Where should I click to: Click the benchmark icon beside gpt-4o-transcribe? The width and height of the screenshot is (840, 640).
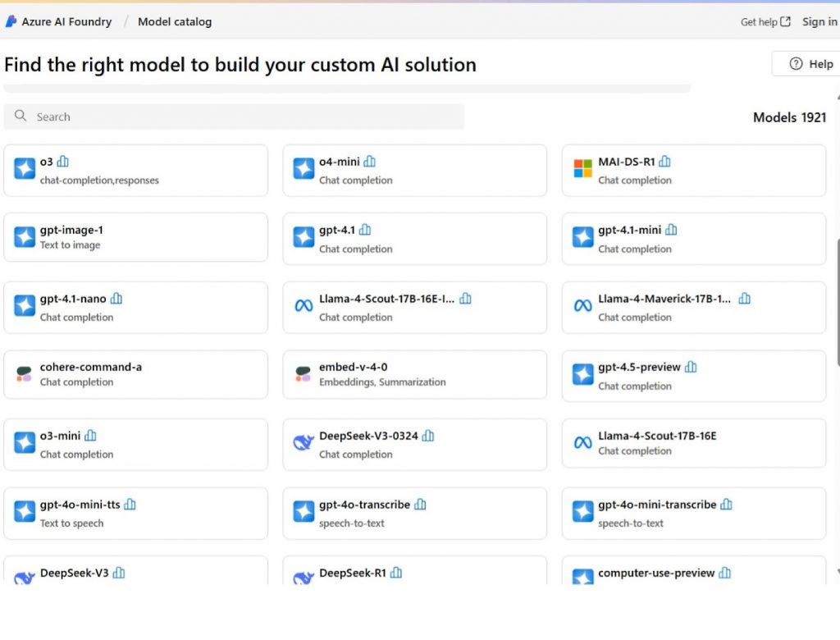coord(420,505)
